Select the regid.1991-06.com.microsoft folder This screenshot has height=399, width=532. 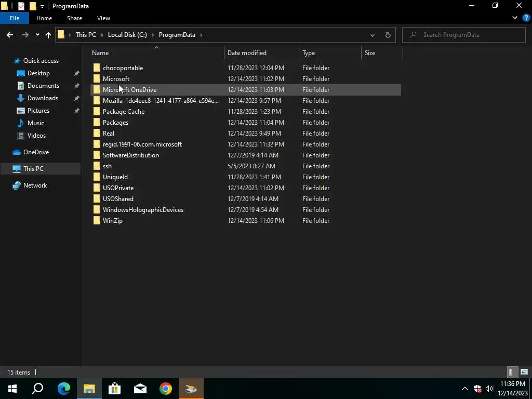(142, 144)
